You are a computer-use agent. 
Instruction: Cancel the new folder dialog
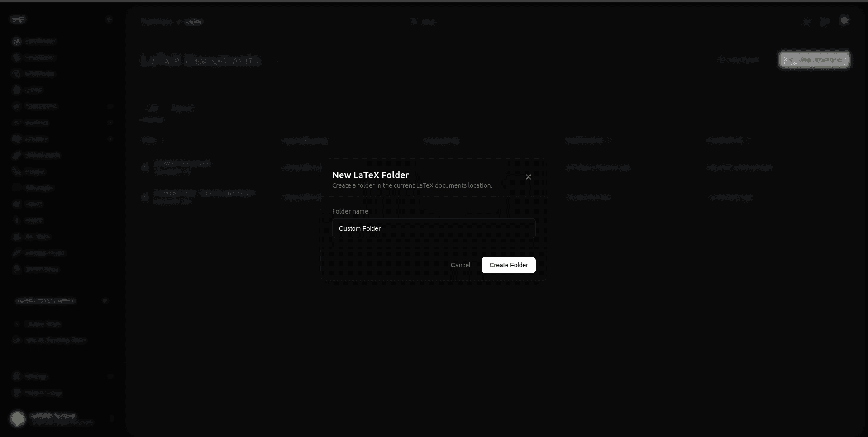coord(460,265)
